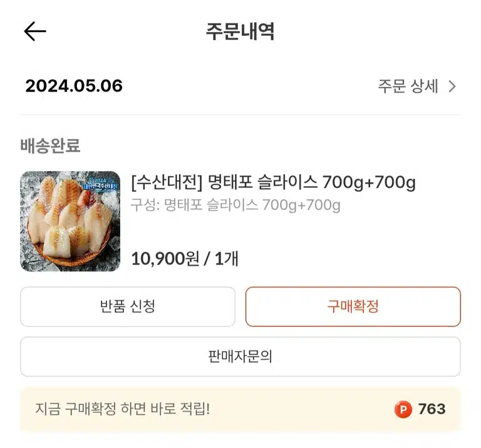Tap the points banner 지금 구매확정 하면
Viewport: 481px width, 448px height.
coord(240,409)
